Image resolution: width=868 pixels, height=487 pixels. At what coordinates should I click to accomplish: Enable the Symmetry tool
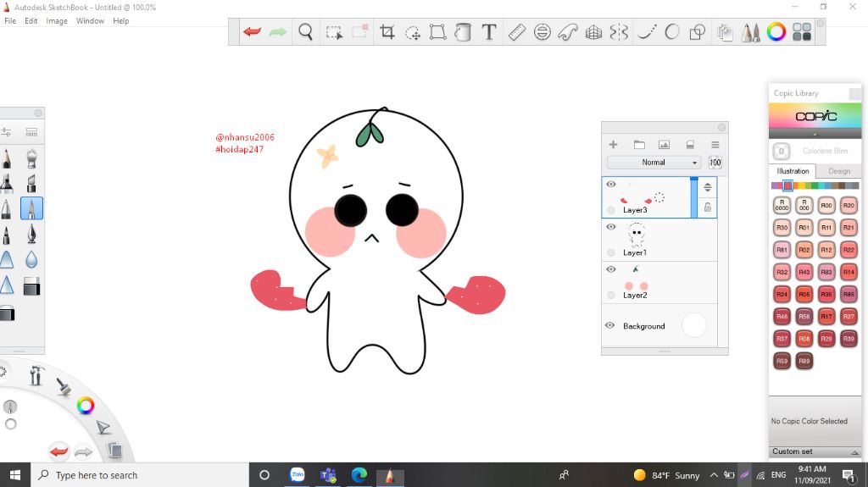point(619,32)
